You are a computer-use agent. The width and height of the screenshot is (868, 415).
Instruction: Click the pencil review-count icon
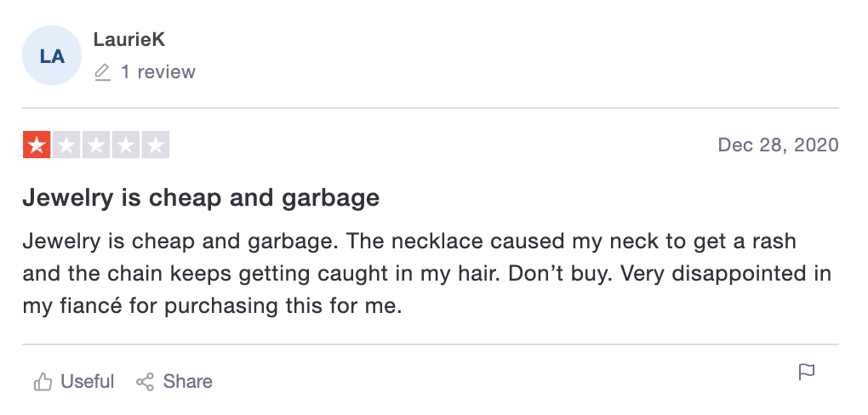[102, 72]
